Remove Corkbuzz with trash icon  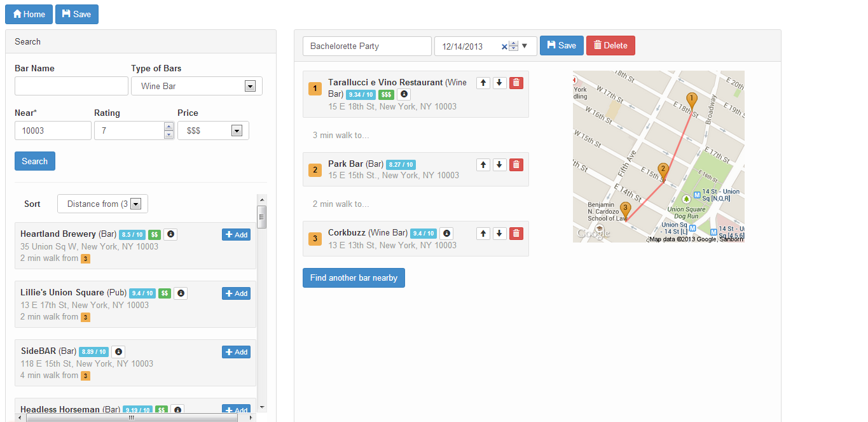click(516, 234)
